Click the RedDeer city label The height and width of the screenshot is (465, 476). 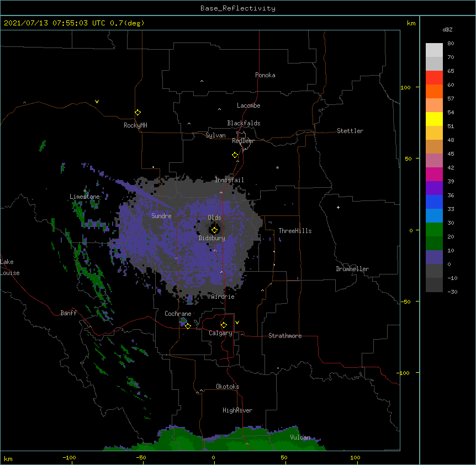243,141
